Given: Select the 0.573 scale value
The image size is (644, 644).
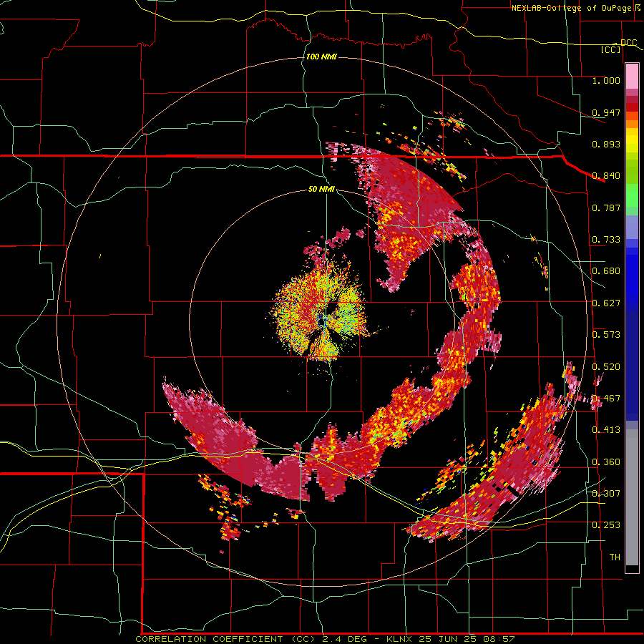Looking at the screenshot, I should coord(606,335).
